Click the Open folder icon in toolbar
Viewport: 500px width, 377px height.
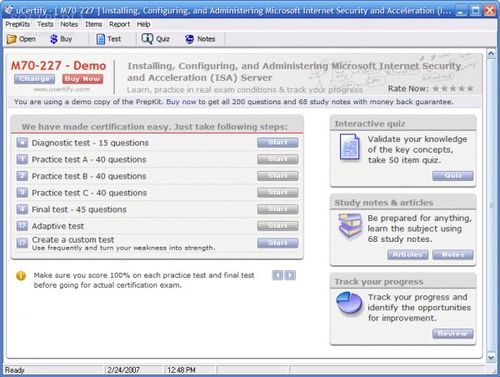click(11, 39)
